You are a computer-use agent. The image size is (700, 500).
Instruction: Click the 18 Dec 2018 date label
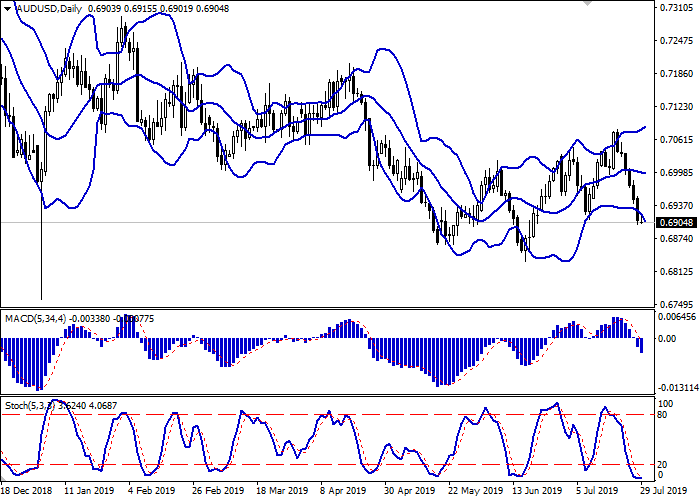click(27, 491)
